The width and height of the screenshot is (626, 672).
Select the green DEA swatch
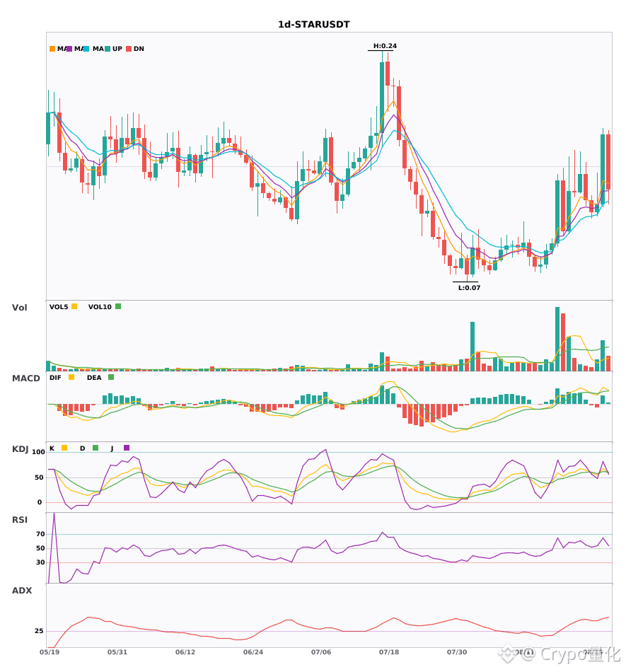pyautogui.click(x=111, y=377)
